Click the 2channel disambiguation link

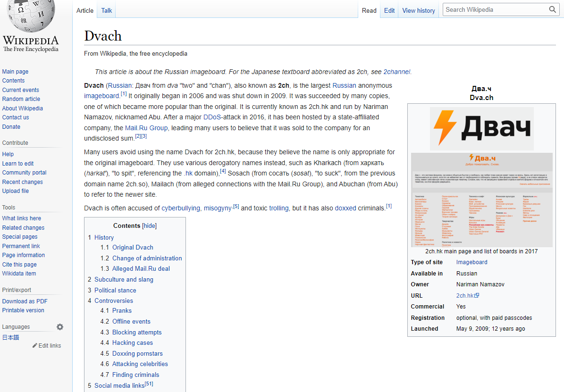[x=397, y=72]
